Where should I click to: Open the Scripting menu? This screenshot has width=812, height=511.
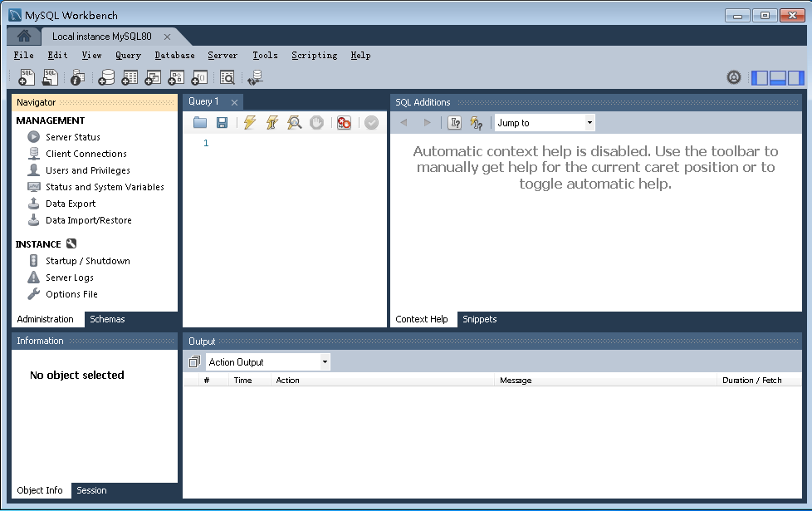(x=315, y=55)
